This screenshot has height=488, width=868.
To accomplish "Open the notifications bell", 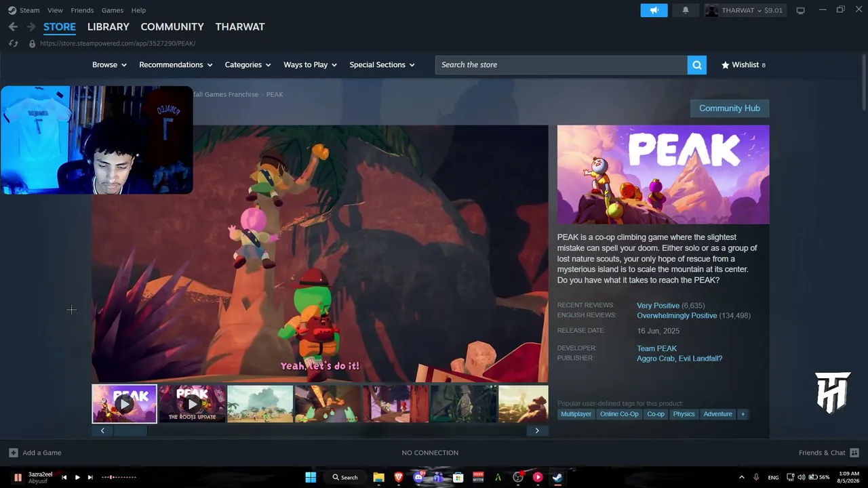I will 686,10.
